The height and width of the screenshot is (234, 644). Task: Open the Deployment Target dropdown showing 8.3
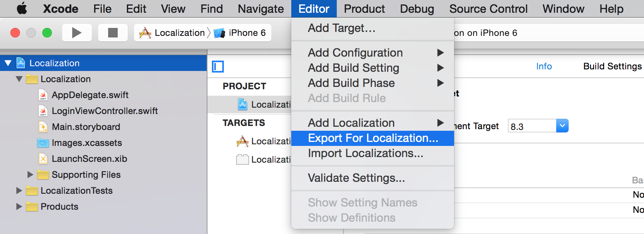tap(562, 126)
